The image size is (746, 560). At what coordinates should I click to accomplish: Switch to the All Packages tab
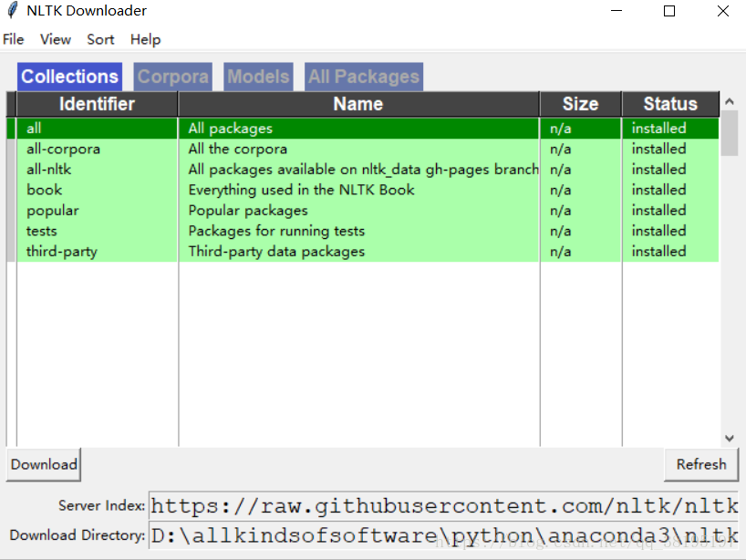point(364,77)
